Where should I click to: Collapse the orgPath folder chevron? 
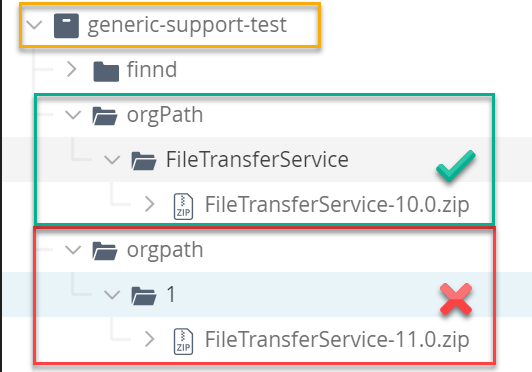click(x=73, y=115)
